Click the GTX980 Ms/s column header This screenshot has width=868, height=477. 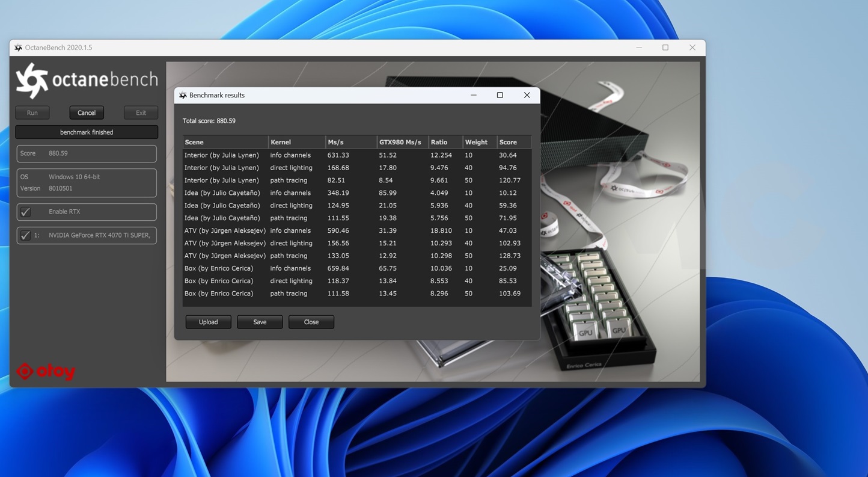pyautogui.click(x=400, y=142)
